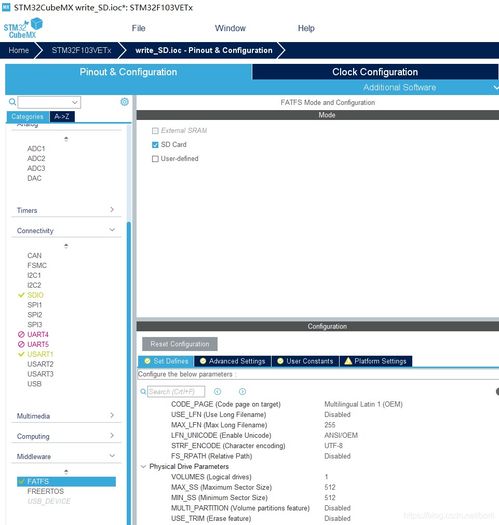499x525 pixels.
Task: Toggle the External SRAM checkbox
Action: [x=155, y=131]
